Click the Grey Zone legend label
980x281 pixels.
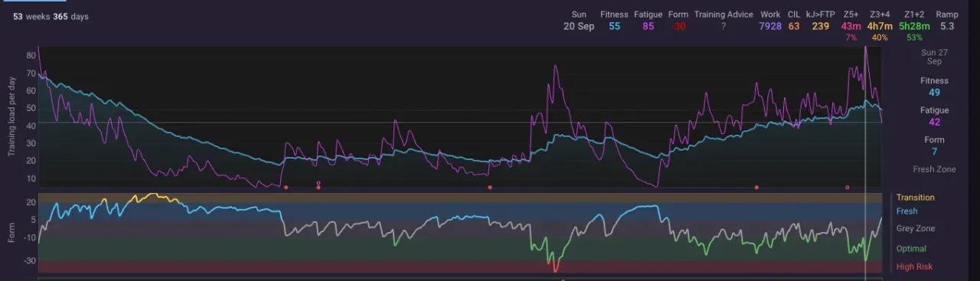click(915, 228)
